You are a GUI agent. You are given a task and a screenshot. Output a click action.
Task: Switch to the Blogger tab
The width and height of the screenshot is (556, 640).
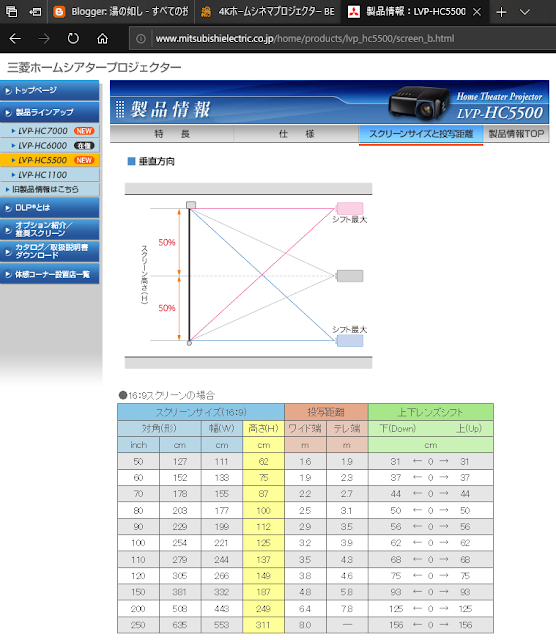tap(121, 12)
